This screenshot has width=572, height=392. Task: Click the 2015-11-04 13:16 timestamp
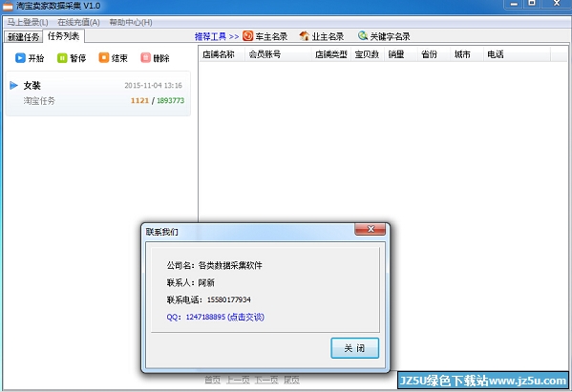pyautogui.click(x=153, y=85)
